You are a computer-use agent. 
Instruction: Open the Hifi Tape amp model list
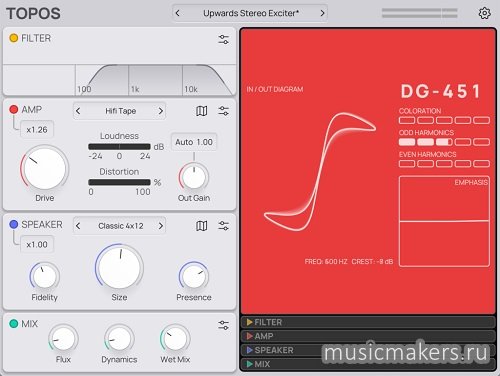coord(120,111)
